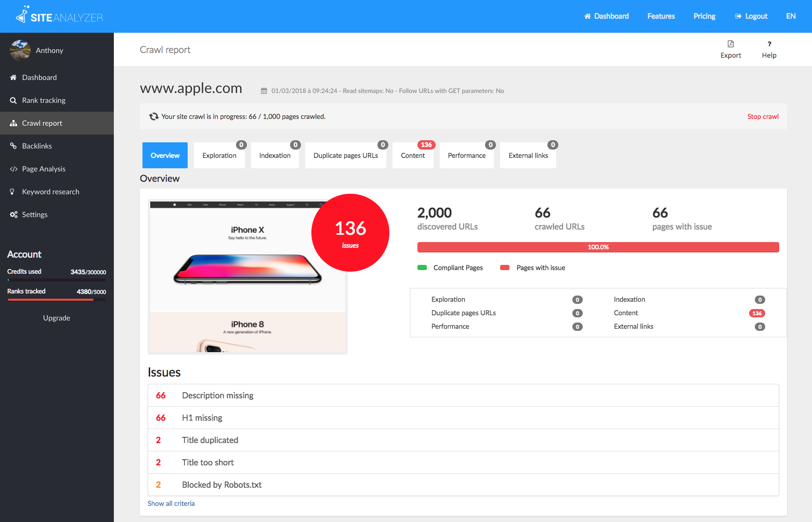Click the Exploration summary row

(x=507, y=300)
